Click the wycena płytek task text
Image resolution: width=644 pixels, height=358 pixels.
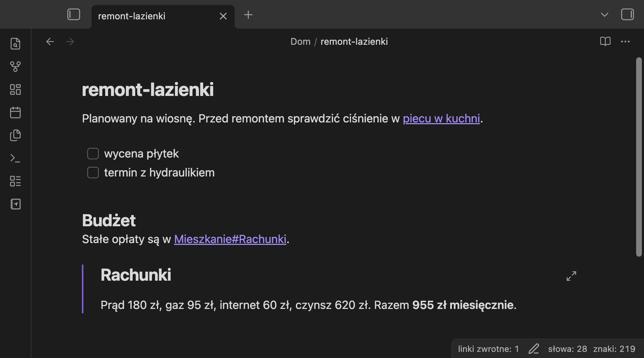pyautogui.click(x=141, y=154)
